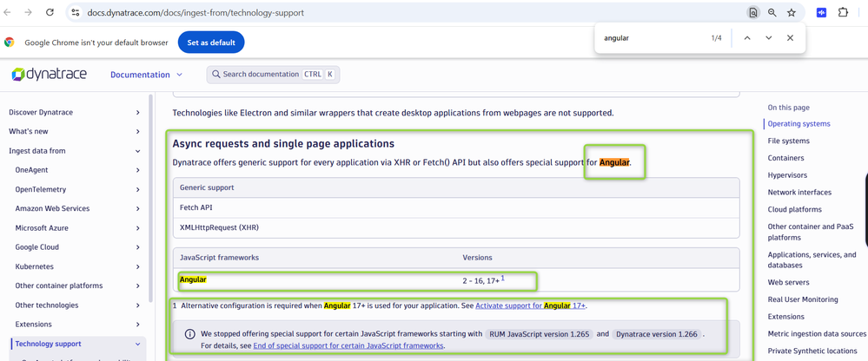Image resolution: width=868 pixels, height=361 pixels.
Task: Open the browser zoom magnifier icon
Action: (772, 13)
